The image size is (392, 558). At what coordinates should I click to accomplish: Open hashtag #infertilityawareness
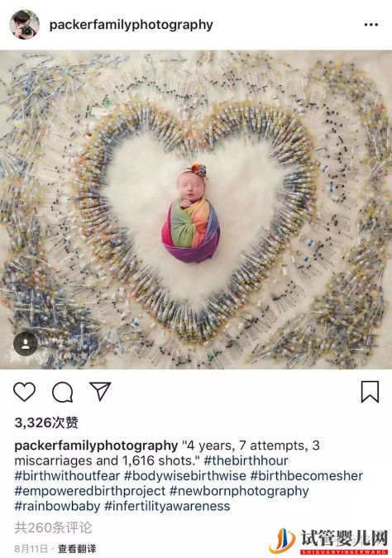[167, 506]
